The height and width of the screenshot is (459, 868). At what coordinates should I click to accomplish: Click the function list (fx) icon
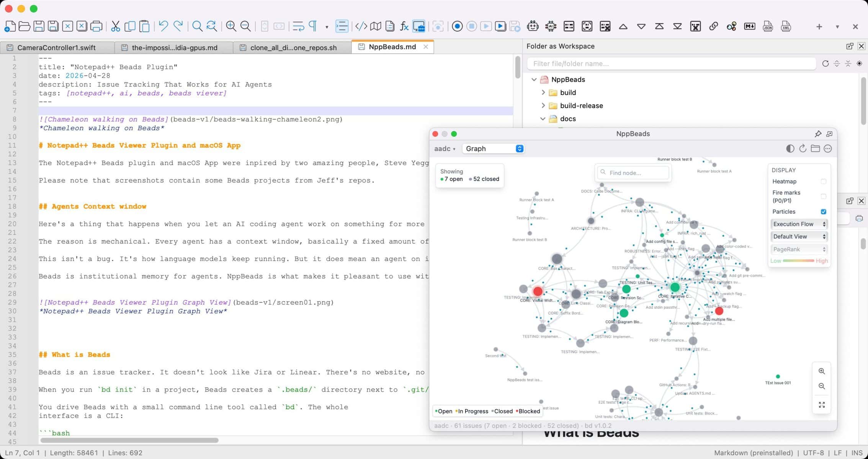click(404, 26)
